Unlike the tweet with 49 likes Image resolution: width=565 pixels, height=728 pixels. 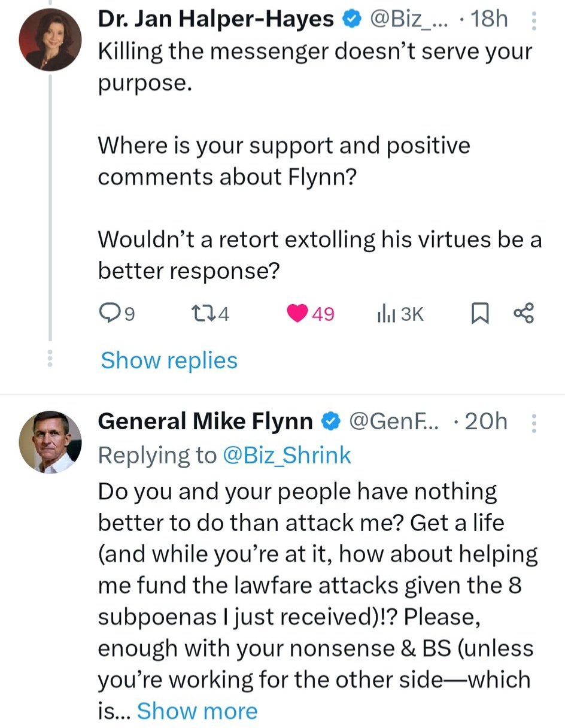[298, 313]
